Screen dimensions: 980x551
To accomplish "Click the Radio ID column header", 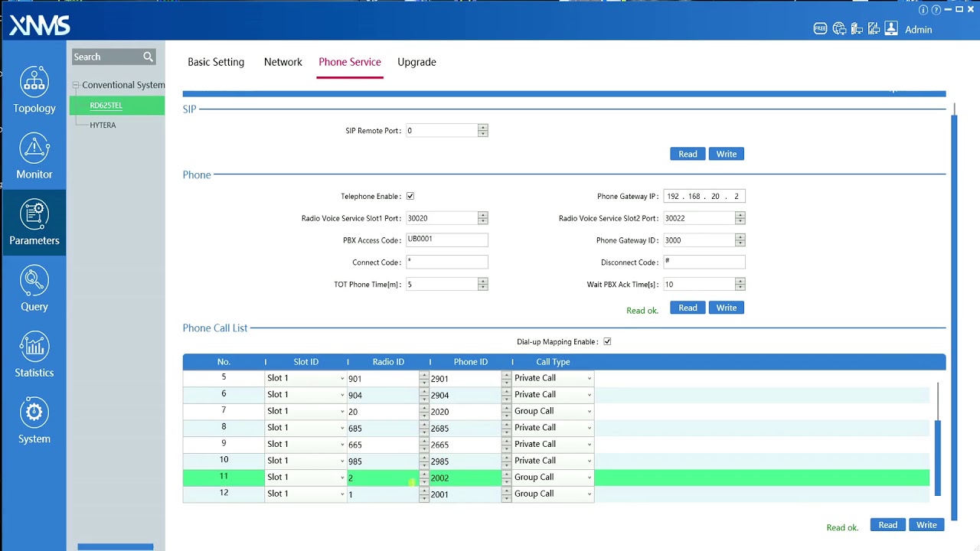I will point(388,362).
